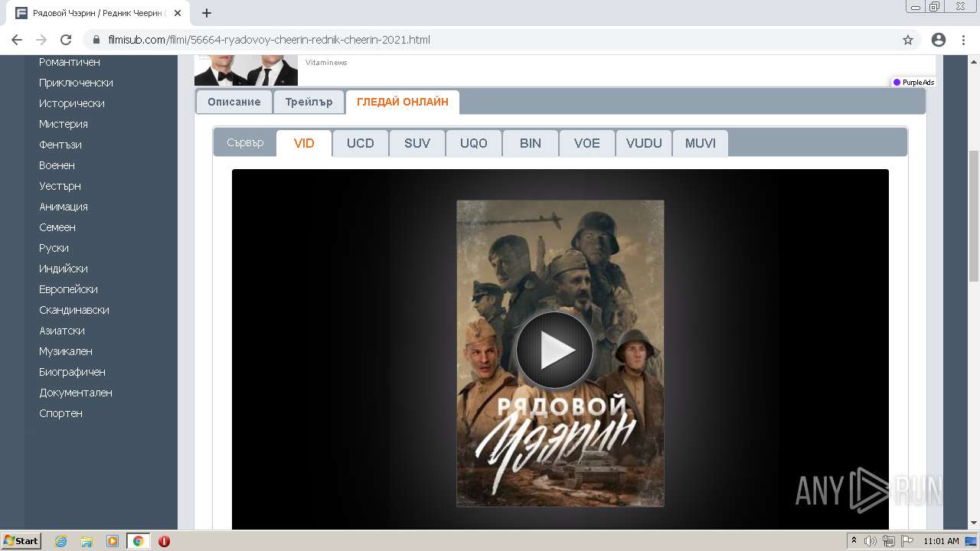
Task: Switch to the Трейлър tab
Action: tap(309, 102)
